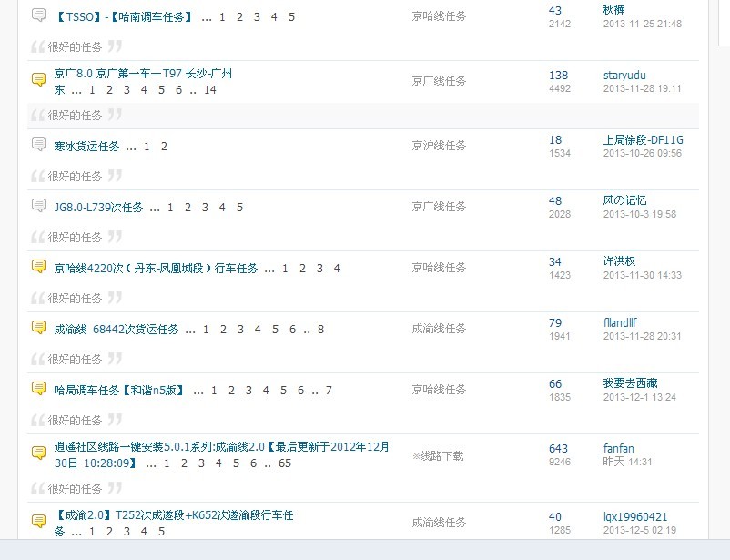The width and height of the screenshot is (730, 560).
Task: Click the thread icon next to JG8.0-L739次任务
Action: click(38, 206)
